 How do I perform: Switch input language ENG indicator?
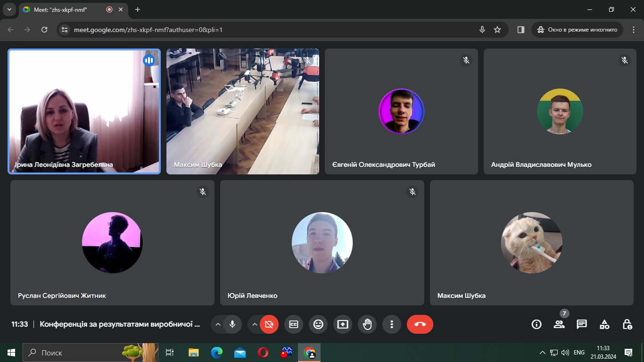point(579,353)
